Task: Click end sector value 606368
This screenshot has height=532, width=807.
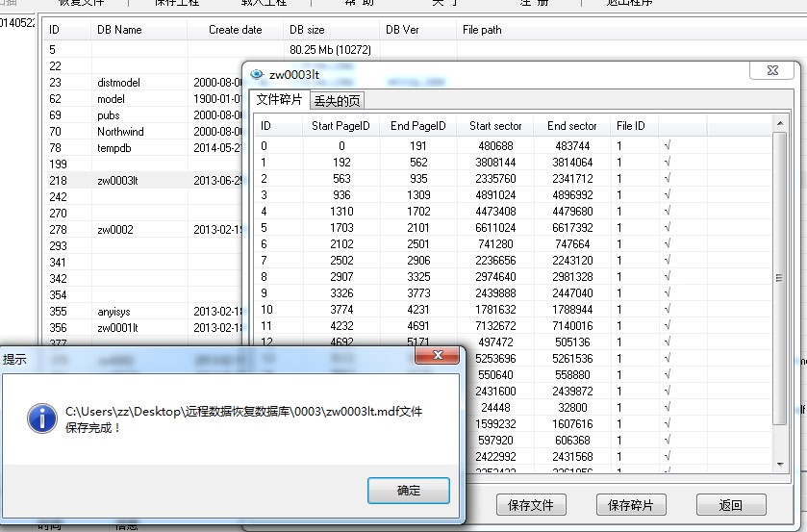Action: tap(572, 441)
